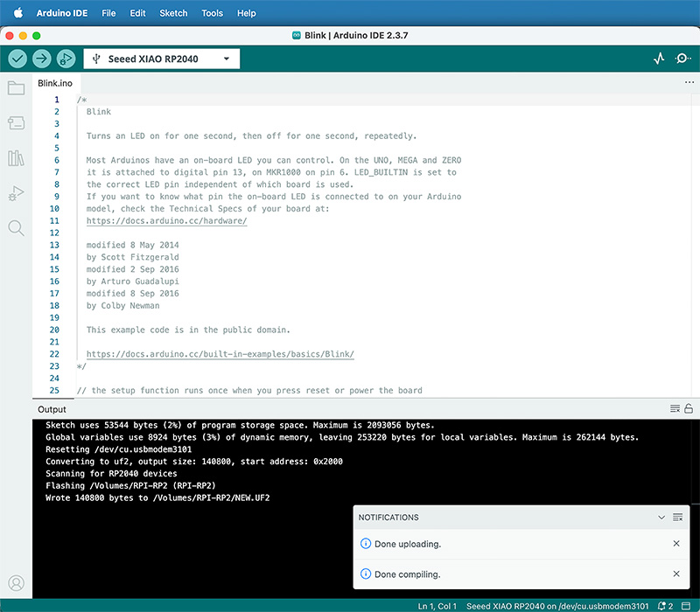The width and height of the screenshot is (700, 612).
Task: Click 'This example code is in the public domain.'
Action: tap(188, 330)
